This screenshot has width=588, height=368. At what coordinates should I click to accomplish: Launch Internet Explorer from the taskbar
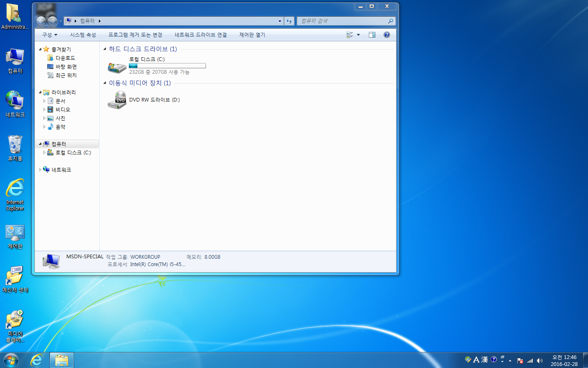point(37,360)
